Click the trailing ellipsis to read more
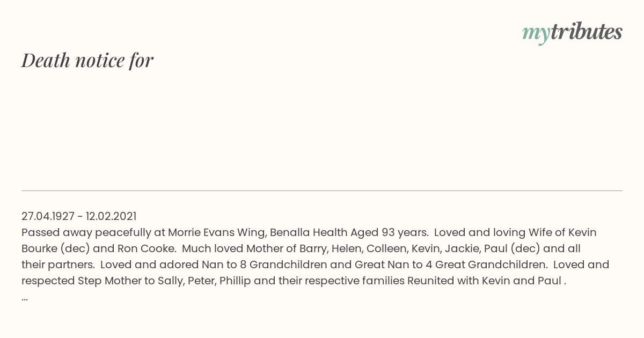The image size is (644, 338). 25,297
